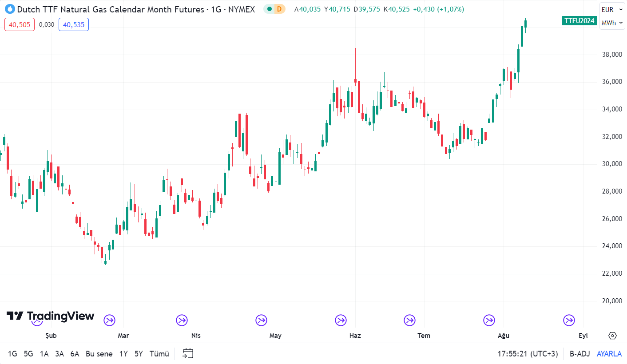Switch to the 6A time range
The image size is (627, 364).
[x=75, y=354]
